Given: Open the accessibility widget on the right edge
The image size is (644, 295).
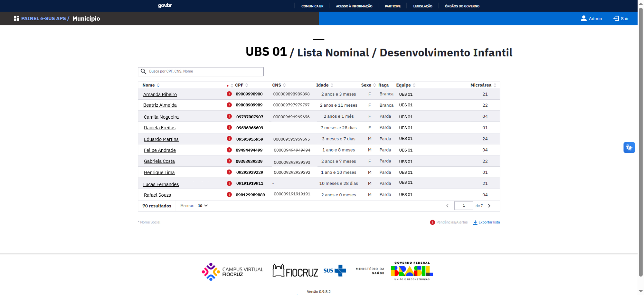Looking at the screenshot, I should coord(629,147).
